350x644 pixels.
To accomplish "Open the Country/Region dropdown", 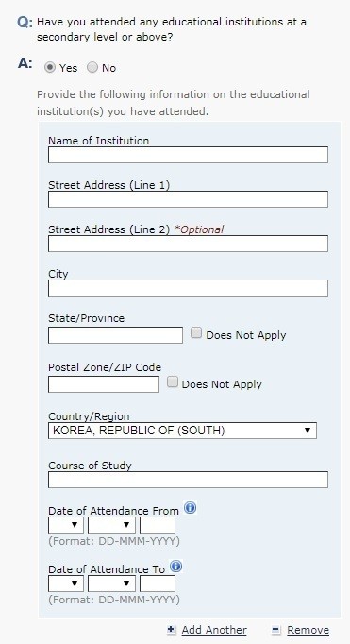I will coord(182,431).
